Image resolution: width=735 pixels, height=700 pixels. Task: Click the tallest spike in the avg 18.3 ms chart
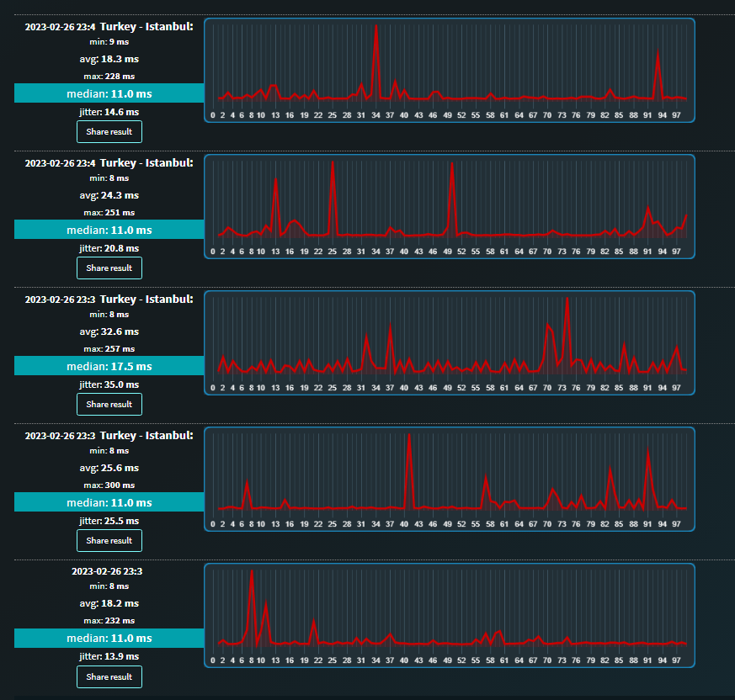(x=376, y=28)
